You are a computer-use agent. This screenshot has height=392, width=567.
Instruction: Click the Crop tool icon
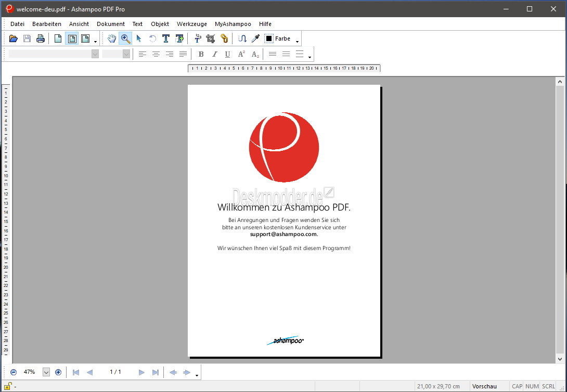pos(211,38)
